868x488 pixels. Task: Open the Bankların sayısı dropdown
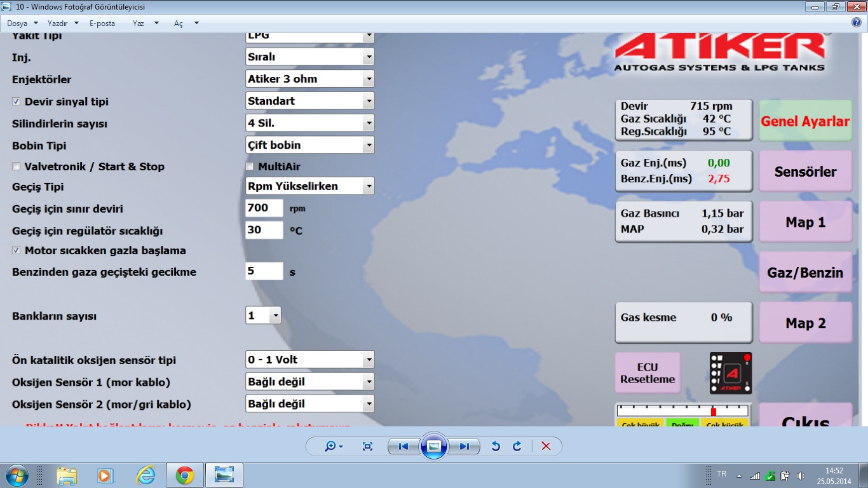click(263, 315)
